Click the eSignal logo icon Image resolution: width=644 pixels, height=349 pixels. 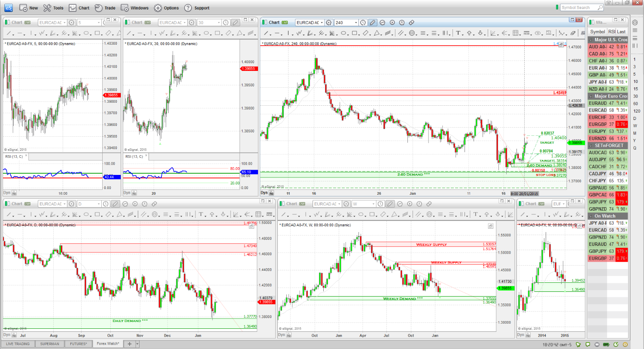8,7
